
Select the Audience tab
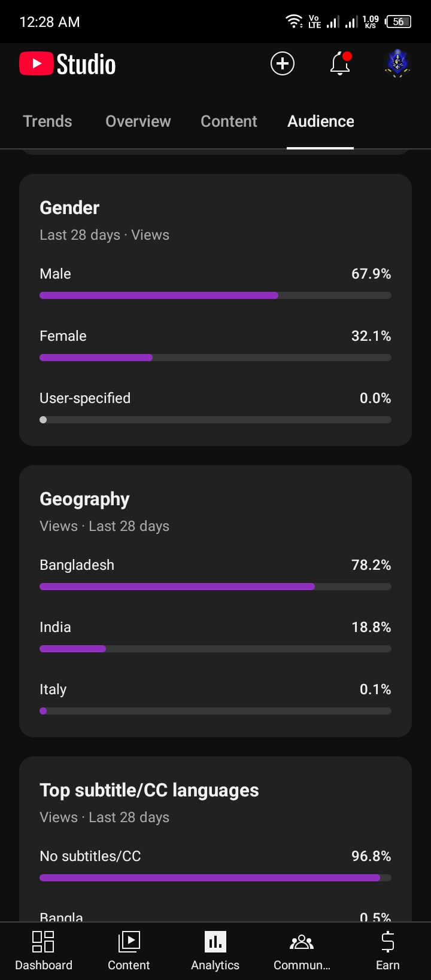(x=321, y=121)
